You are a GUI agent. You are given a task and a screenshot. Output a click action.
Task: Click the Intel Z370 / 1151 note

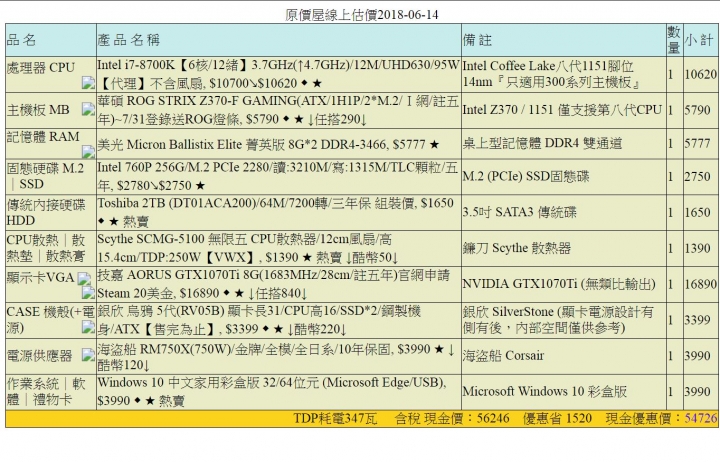pyautogui.click(x=562, y=110)
